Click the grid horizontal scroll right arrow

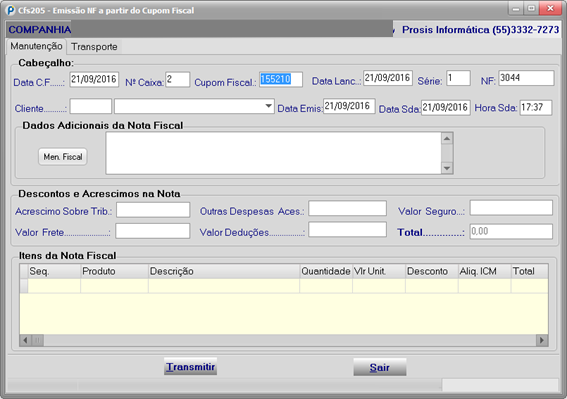(x=542, y=340)
